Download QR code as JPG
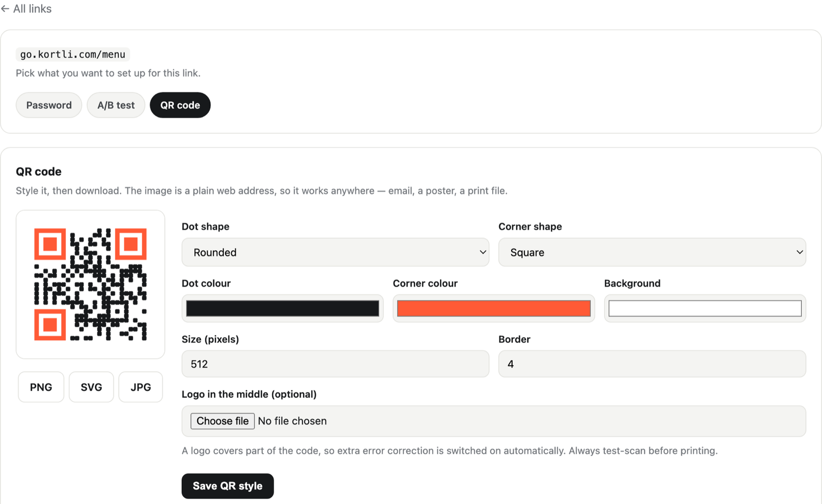Screen dimensions: 822x504 tap(141, 387)
